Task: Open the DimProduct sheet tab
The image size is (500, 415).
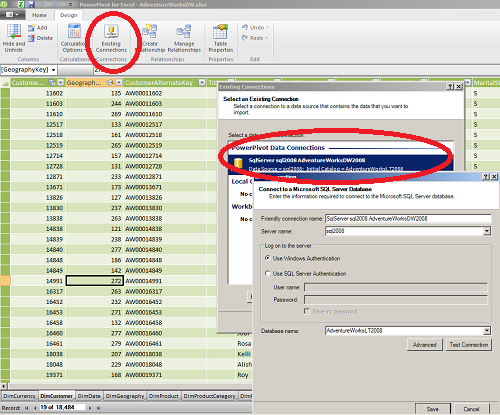Action: tap(164, 396)
